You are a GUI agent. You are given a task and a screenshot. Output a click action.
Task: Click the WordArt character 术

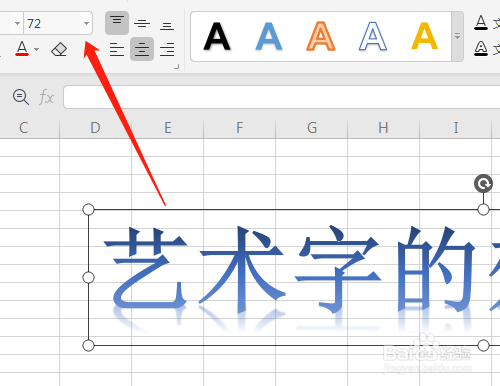[x=242, y=269]
